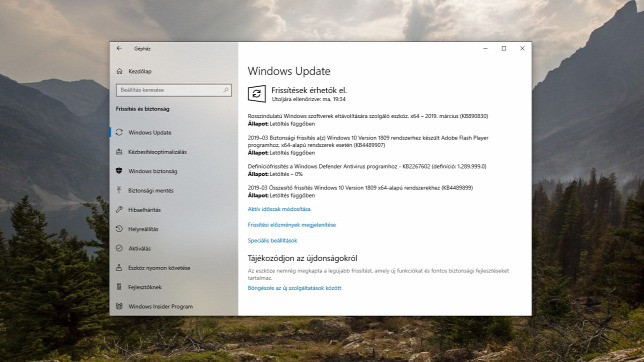This screenshot has width=644, height=362.
Task: Click the Kézbesítésoptimalizálás sidebar icon
Action: click(119, 152)
